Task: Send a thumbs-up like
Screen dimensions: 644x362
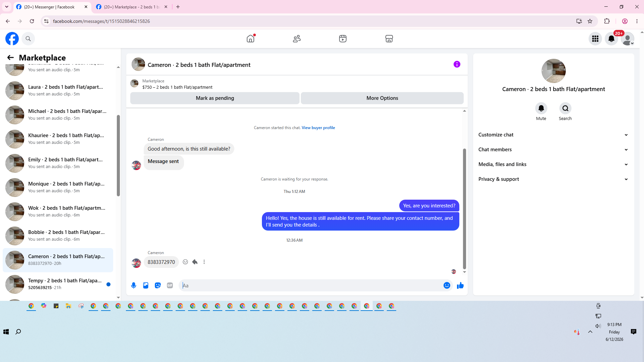Action: coord(460,285)
